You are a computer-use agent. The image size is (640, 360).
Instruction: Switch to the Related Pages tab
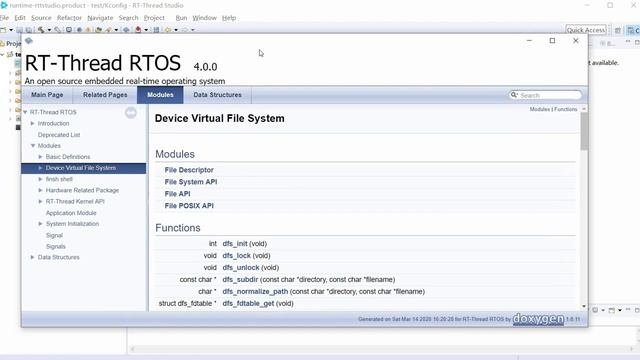(105, 95)
